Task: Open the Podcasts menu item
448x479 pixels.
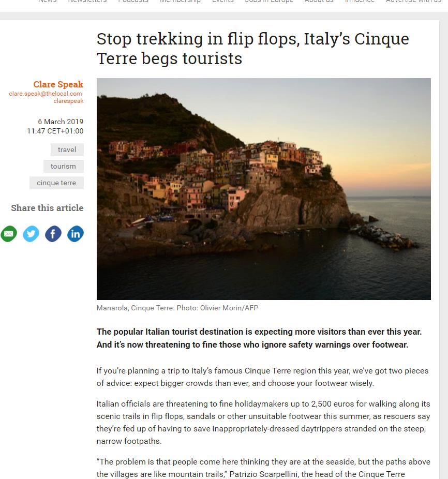Action: tap(133, 1)
